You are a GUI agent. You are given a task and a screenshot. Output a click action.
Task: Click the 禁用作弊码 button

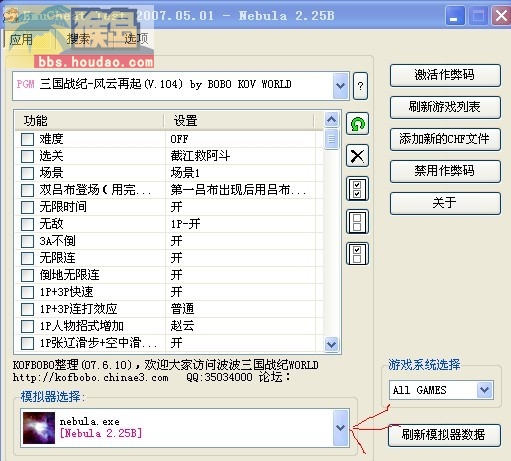point(445,171)
